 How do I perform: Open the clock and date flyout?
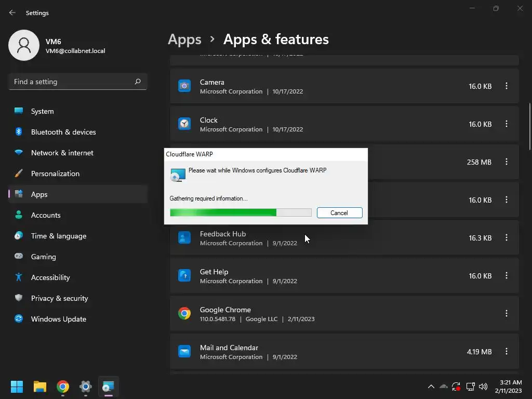tap(508, 387)
